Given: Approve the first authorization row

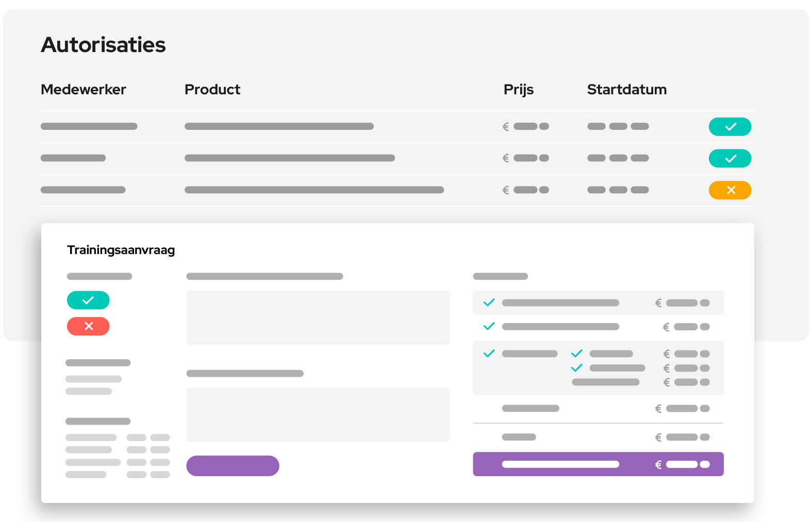Looking at the screenshot, I should click(730, 127).
